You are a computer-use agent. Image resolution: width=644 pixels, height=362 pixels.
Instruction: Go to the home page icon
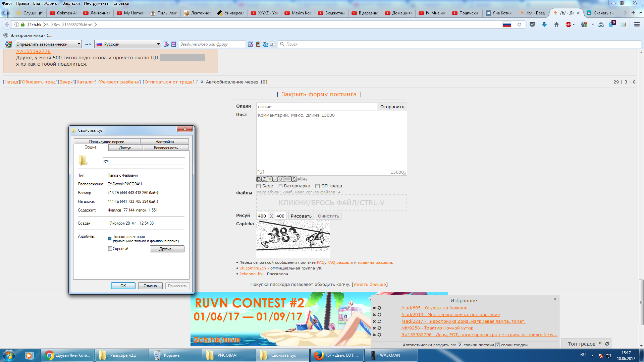[556, 24]
